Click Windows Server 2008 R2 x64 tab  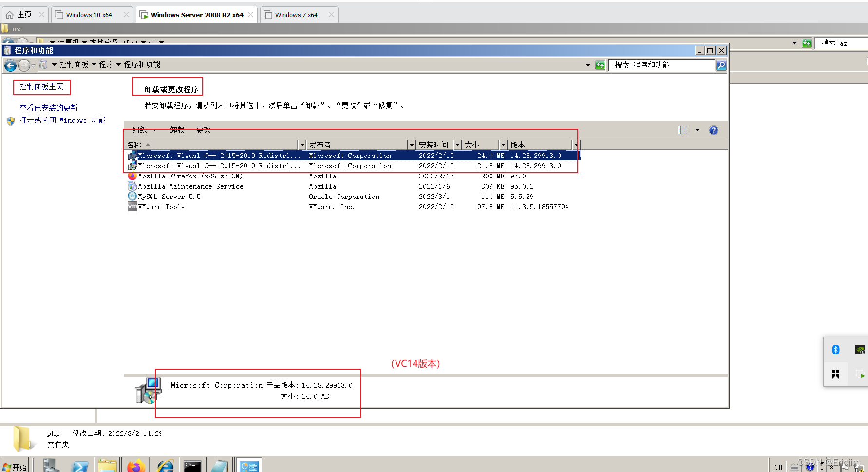197,15
